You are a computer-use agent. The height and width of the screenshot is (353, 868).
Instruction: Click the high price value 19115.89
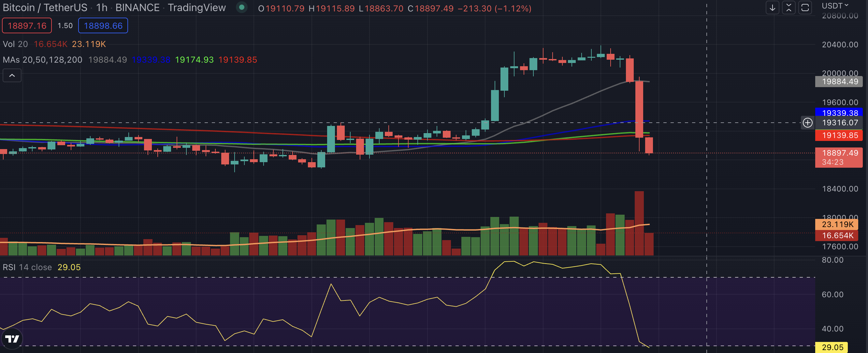[335, 8]
